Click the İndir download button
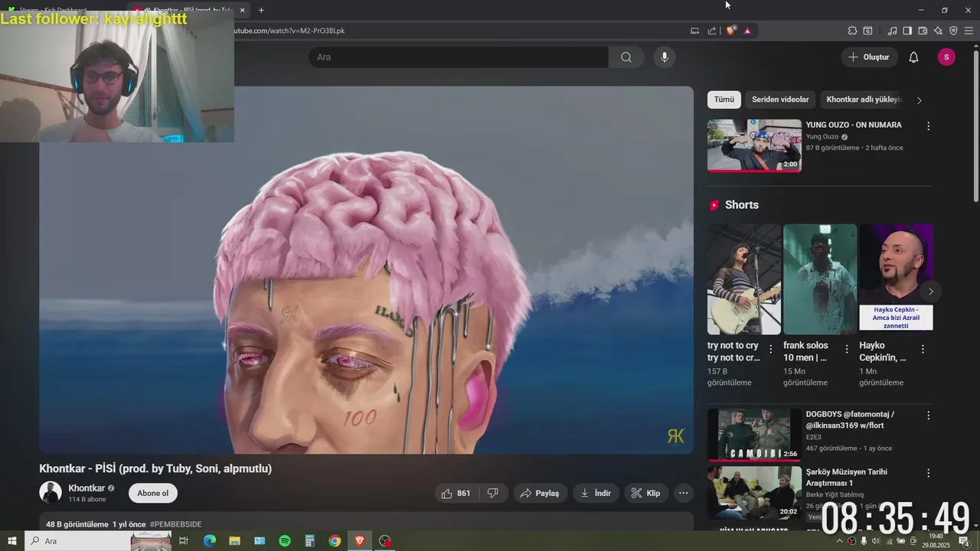Viewport: 980px width, 551px height. [x=596, y=494]
